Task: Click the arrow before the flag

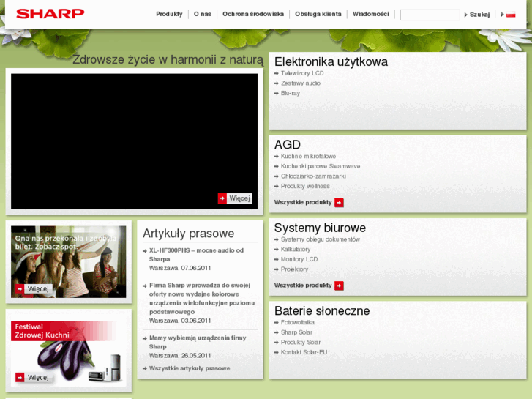Action: 502,14
